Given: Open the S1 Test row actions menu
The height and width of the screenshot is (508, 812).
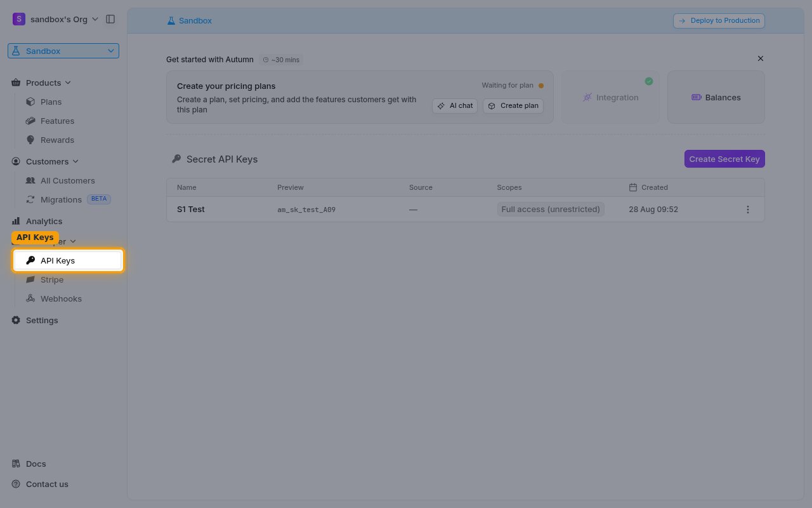Looking at the screenshot, I should [x=748, y=210].
